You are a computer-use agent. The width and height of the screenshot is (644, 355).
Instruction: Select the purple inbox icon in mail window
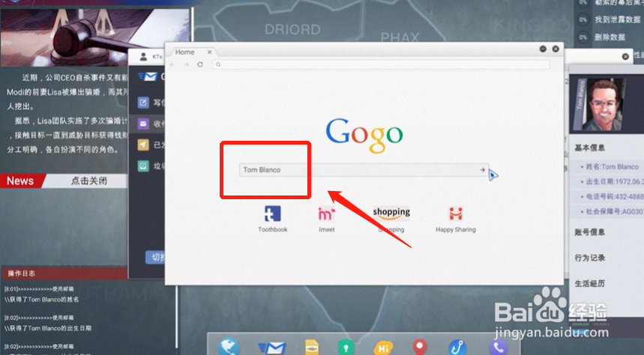[143, 124]
